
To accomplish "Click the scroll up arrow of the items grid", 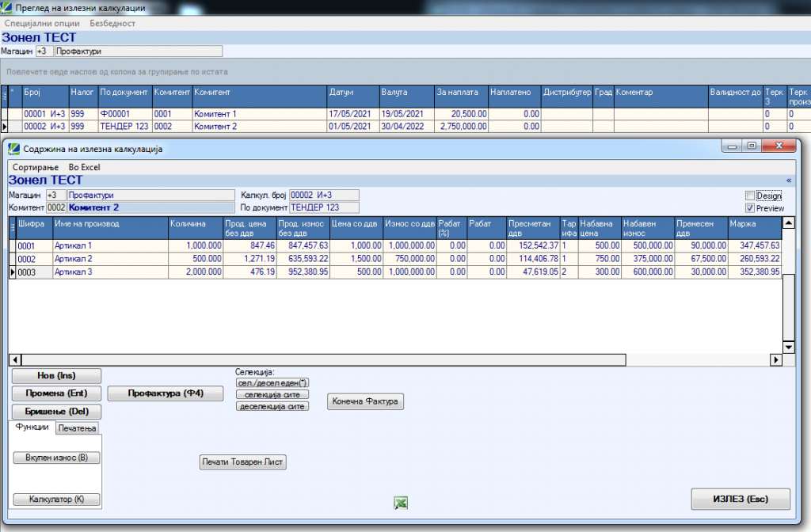I will 788,223.
